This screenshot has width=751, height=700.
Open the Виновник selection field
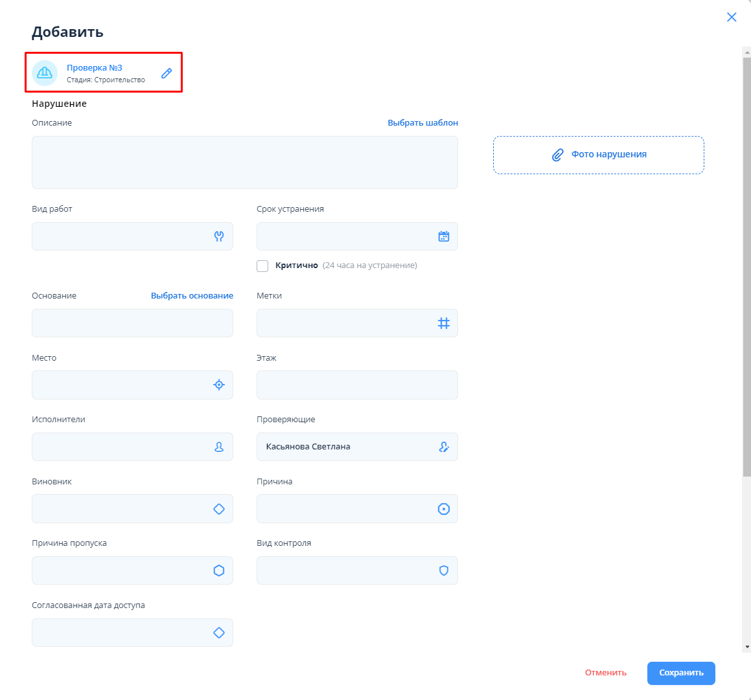point(123,509)
